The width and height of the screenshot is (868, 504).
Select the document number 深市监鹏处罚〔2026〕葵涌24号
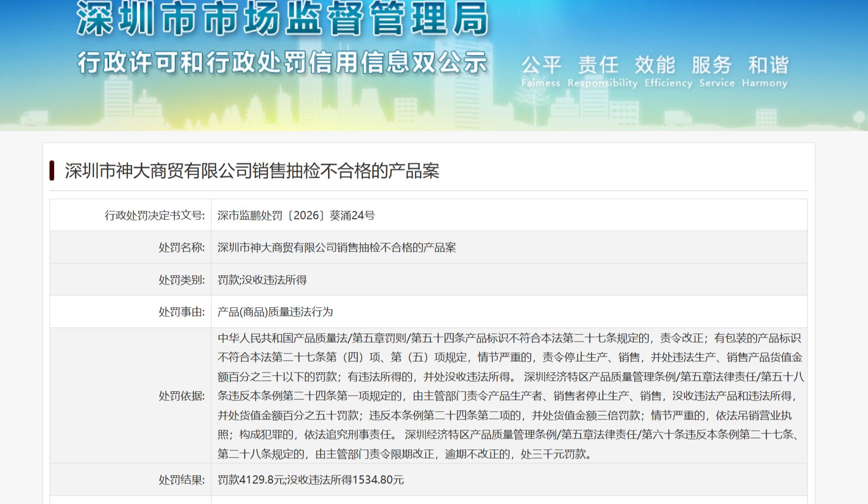[296, 215]
